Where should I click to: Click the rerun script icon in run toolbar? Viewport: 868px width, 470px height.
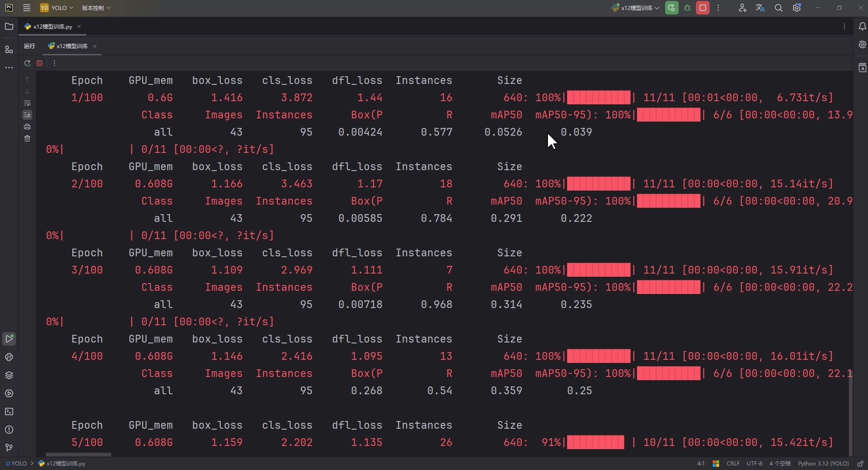click(27, 63)
